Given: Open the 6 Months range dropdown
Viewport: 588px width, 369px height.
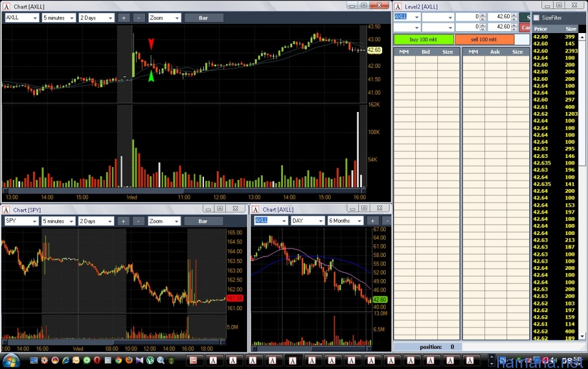Looking at the screenshot, I should coord(360,221).
